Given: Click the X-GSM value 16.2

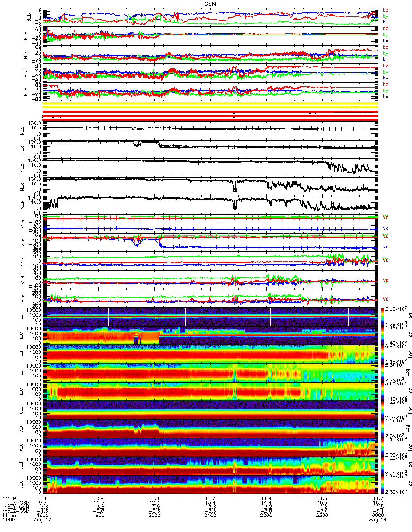Looking at the screenshot, I should [x=378, y=503].
